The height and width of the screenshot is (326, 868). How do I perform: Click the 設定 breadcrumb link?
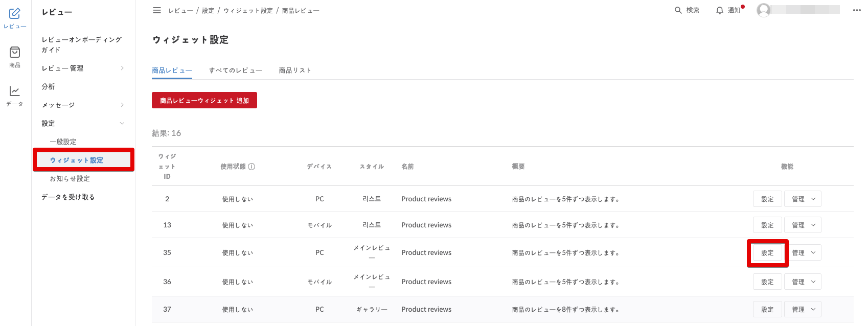tap(208, 11)
